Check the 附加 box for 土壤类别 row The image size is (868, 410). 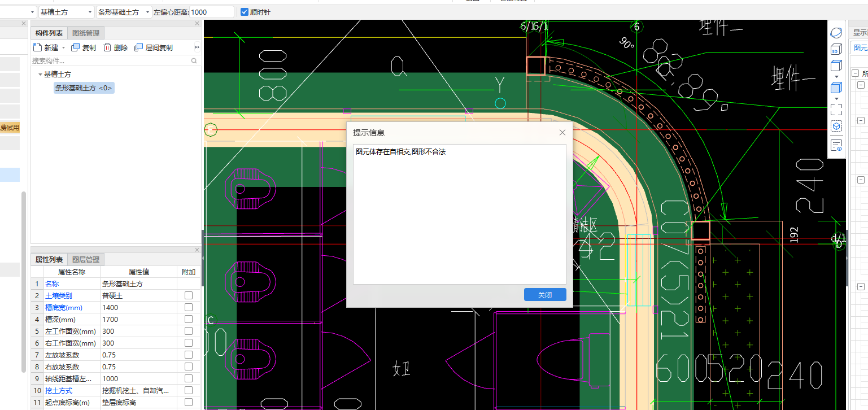click(x=189, y=295)
